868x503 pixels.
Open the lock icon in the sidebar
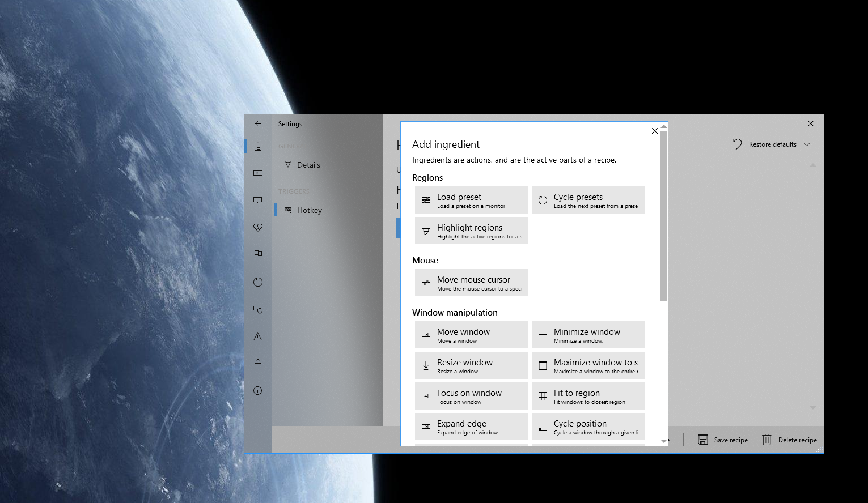258,363
